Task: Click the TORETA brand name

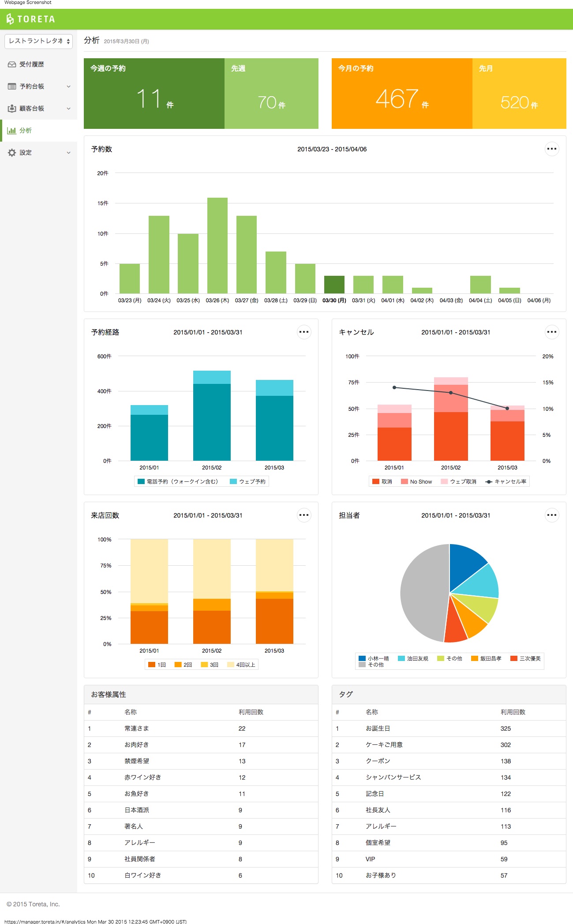Action: (x=36, y=19)
